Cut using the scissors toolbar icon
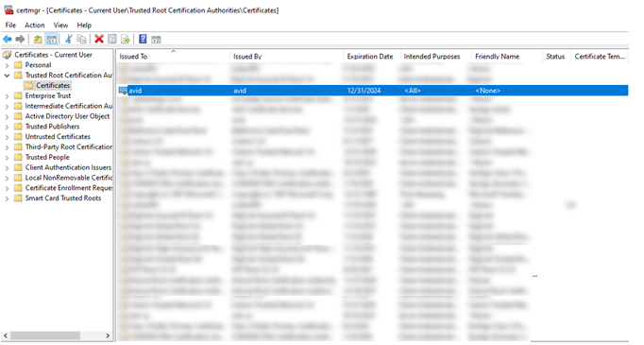The height and width of the screenshot is (345, 644). click(x=69, y=40)
